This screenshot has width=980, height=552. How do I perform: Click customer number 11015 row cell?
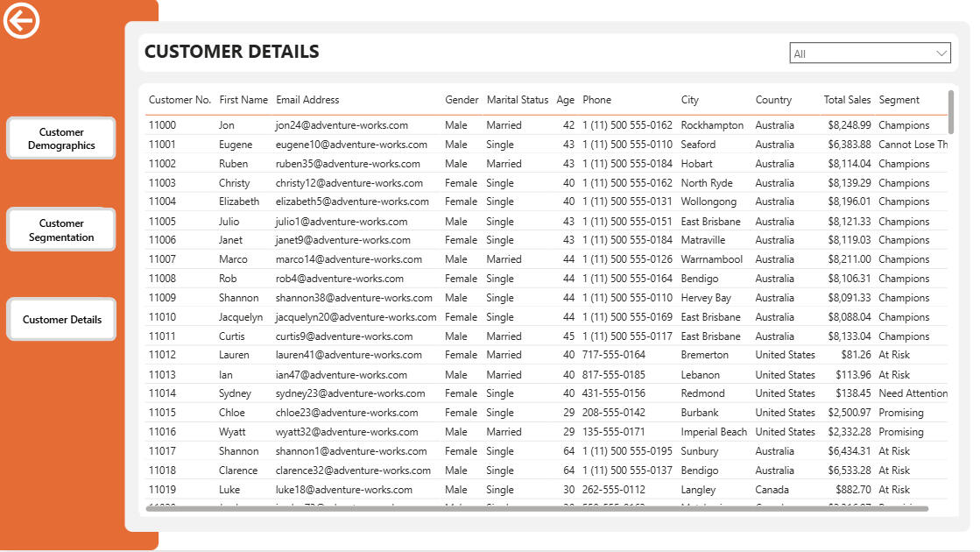[162, 413]
